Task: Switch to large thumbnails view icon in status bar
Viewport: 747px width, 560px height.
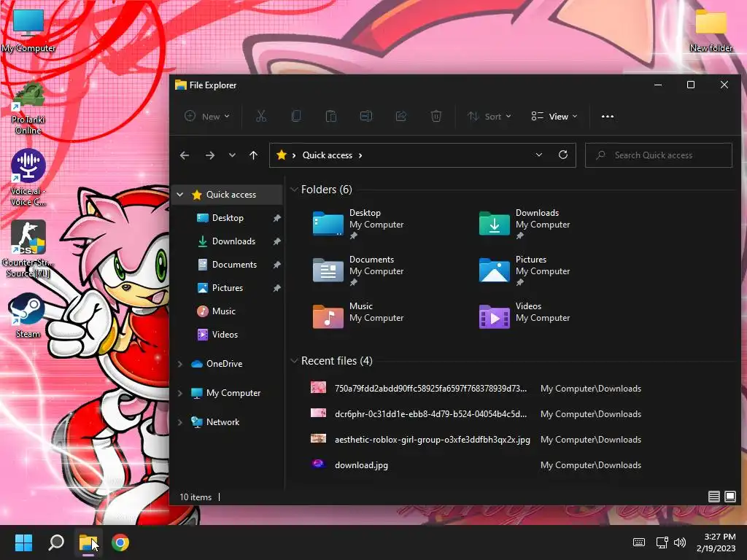Action: [729, 497]
